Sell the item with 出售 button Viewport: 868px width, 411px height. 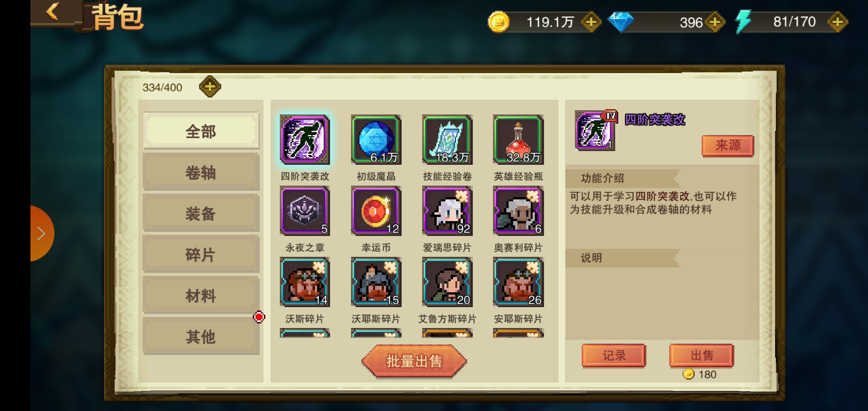[702, 355]
